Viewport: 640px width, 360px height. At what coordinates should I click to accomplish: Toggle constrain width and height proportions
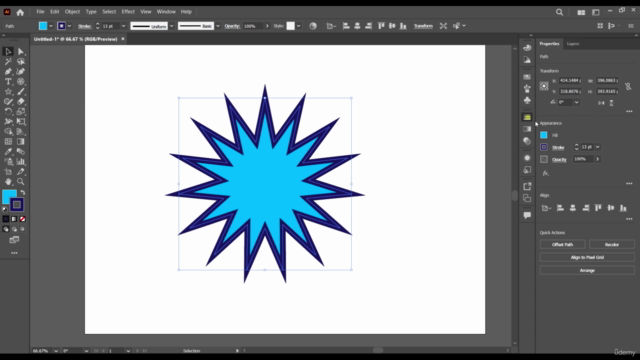point(628,86)
